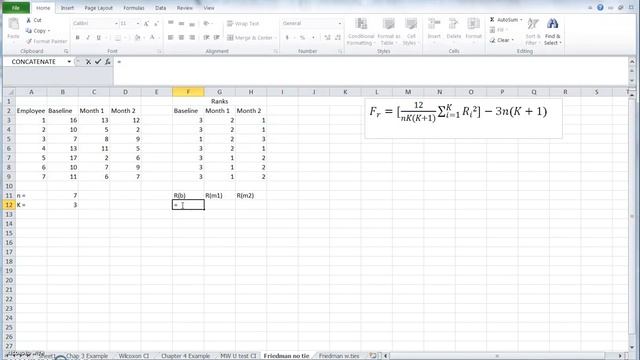Screen dimensions: 640x360
Task: Open Conditional Formatting menu
Action: click(361, 31)
